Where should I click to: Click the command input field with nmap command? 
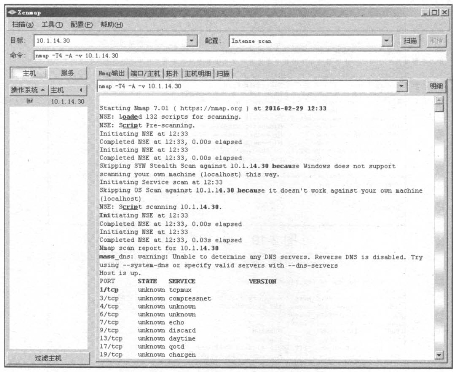coord(240,56)
